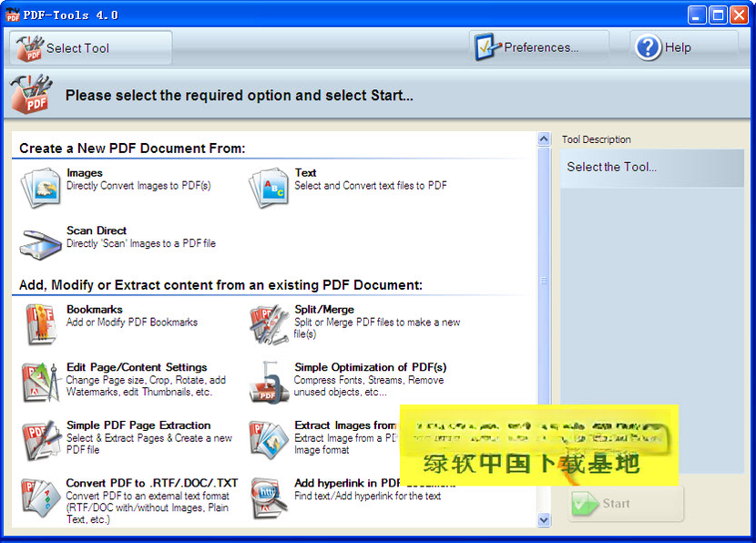Screen dimensions: 756x543
Task: Click the 'Tool Description' label
Action: [597, 139]
